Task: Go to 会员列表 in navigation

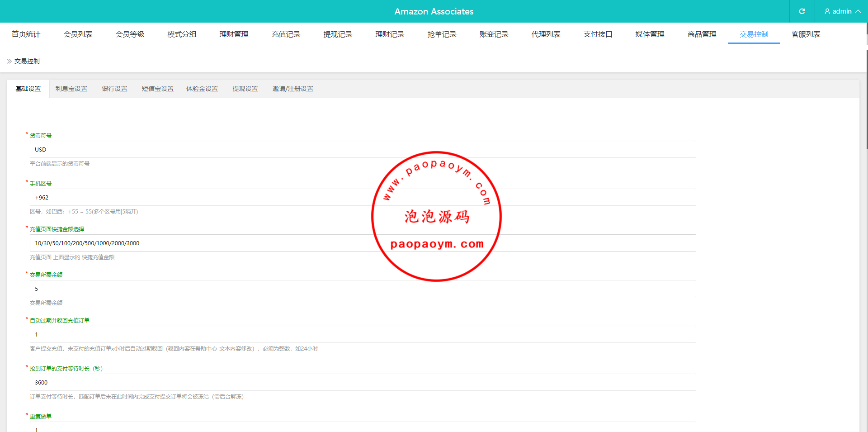Action: click(78, 34)
